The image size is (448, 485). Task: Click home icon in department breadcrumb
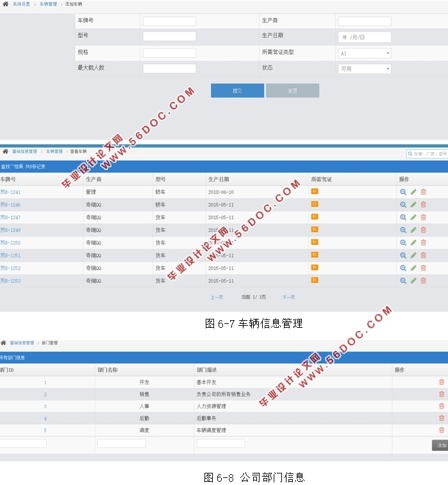(x=3, y=343)
